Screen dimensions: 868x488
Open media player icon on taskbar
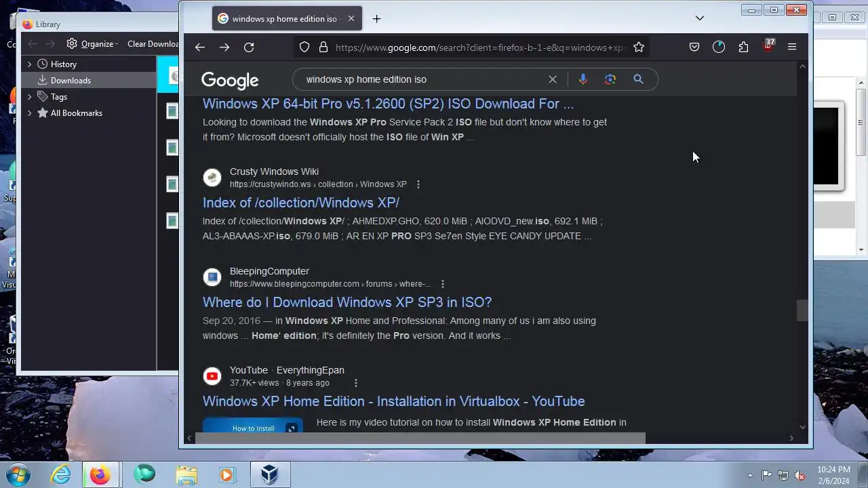[226, 474]
